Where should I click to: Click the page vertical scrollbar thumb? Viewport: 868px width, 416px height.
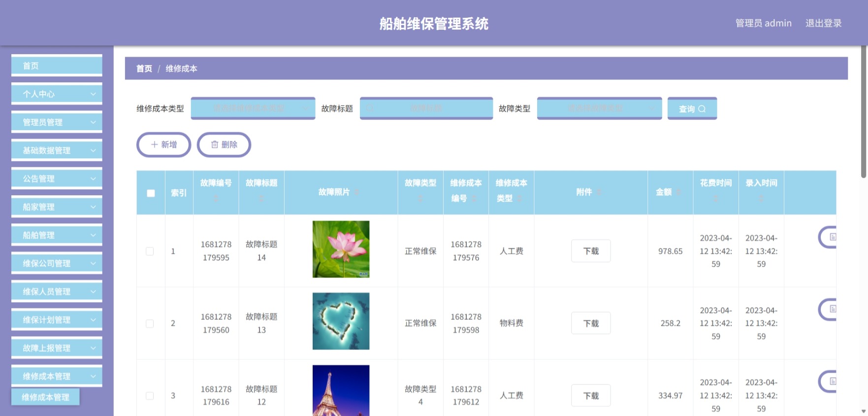tap(864, 112)
